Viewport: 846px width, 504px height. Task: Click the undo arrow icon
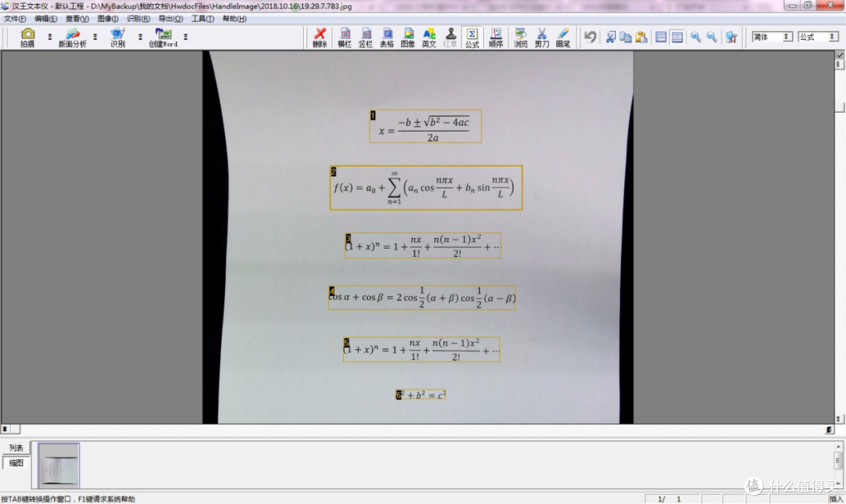pyautogui.click(x=591, y=37)
